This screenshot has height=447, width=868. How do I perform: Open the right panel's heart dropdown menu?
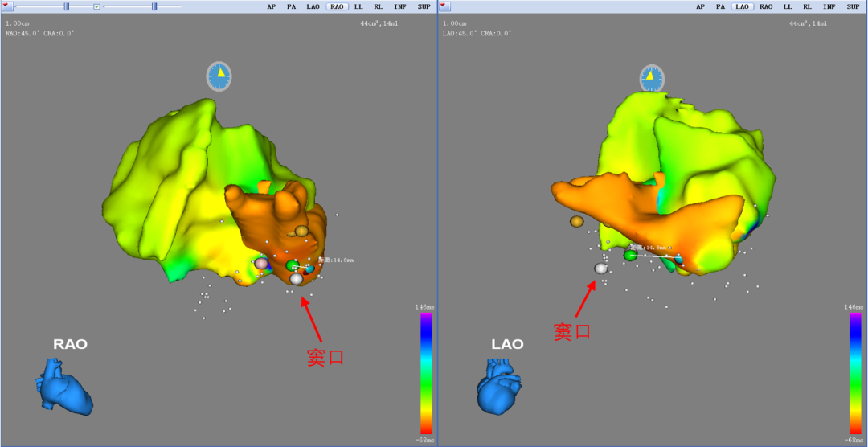click(445, 6)
